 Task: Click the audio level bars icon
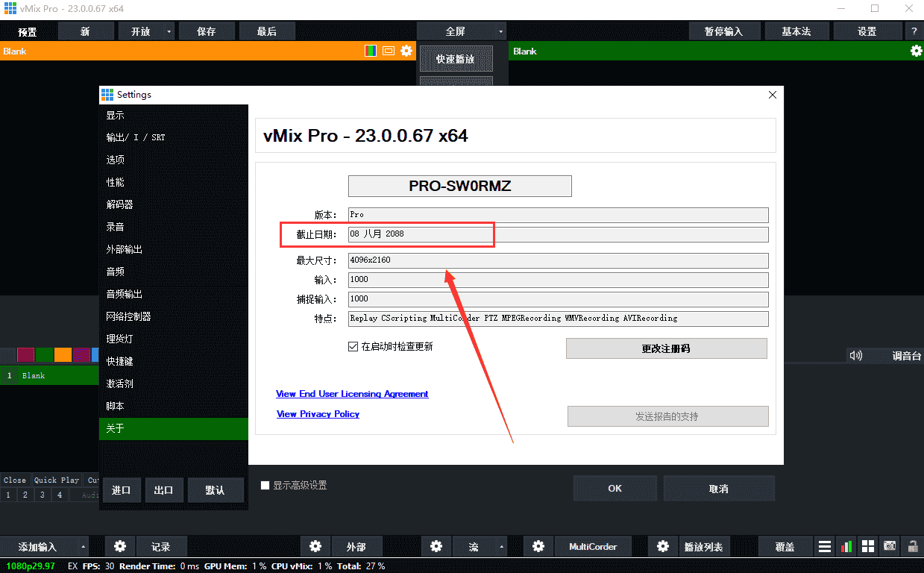pos(846,546)
